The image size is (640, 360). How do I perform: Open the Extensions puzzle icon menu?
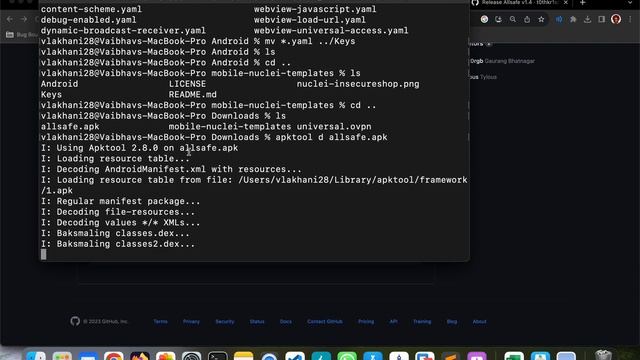click(573, 19)
